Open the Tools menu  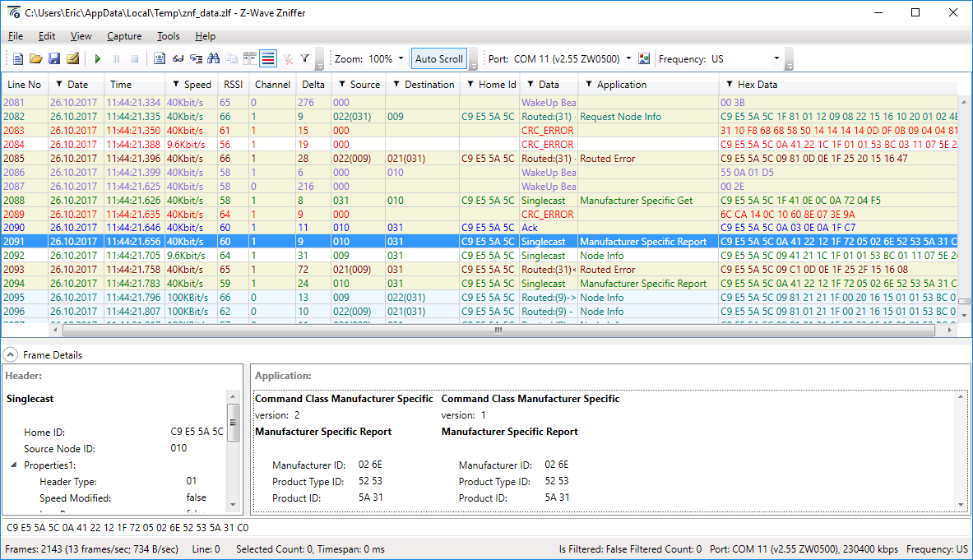[x=168, y=36]
